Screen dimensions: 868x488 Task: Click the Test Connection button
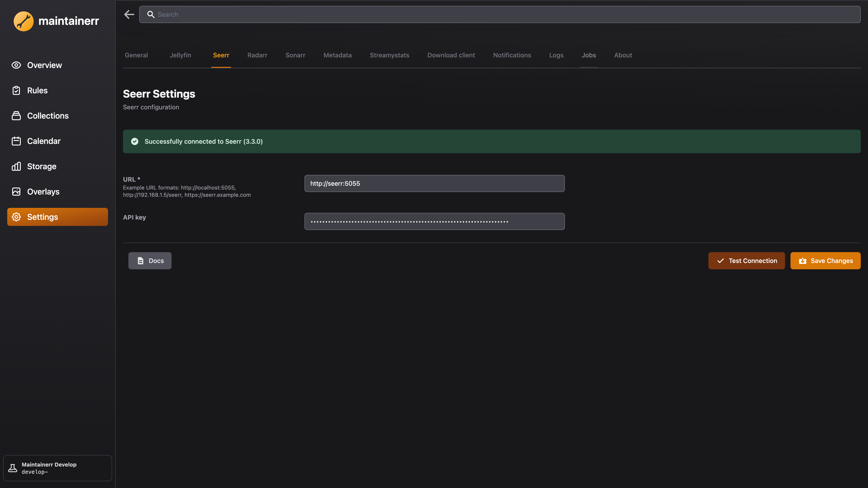[746, 261]
